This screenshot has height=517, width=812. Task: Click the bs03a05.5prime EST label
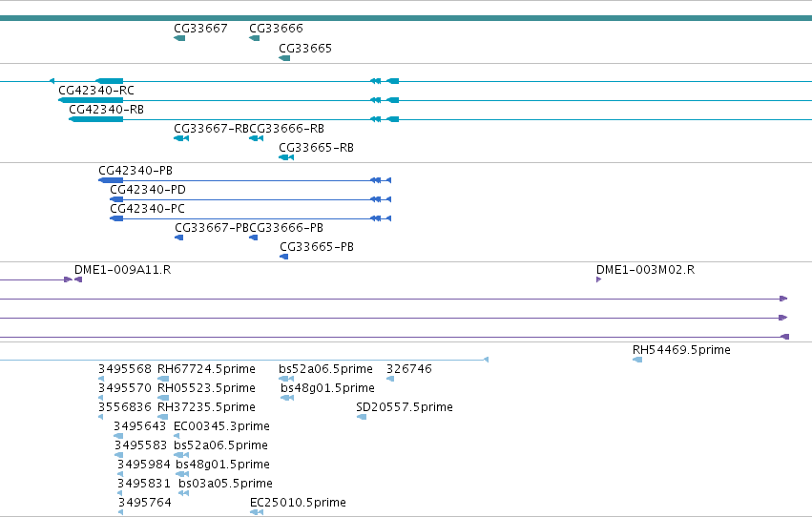(x=225, y=485)
